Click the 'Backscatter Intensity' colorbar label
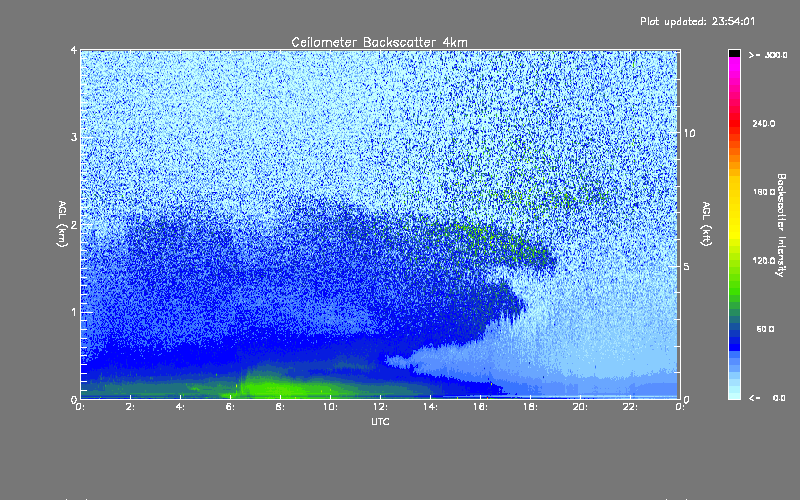Image resolution: width=800 pixels, height=500 pixels. (781, 225)
